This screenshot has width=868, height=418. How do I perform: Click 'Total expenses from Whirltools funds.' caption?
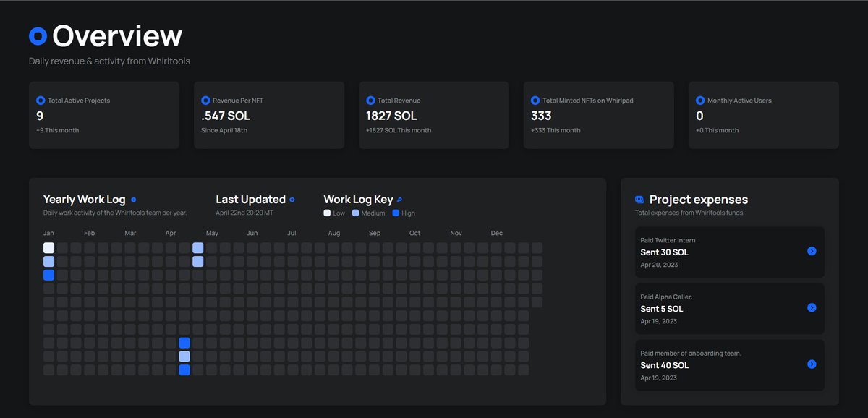point(689,213)
